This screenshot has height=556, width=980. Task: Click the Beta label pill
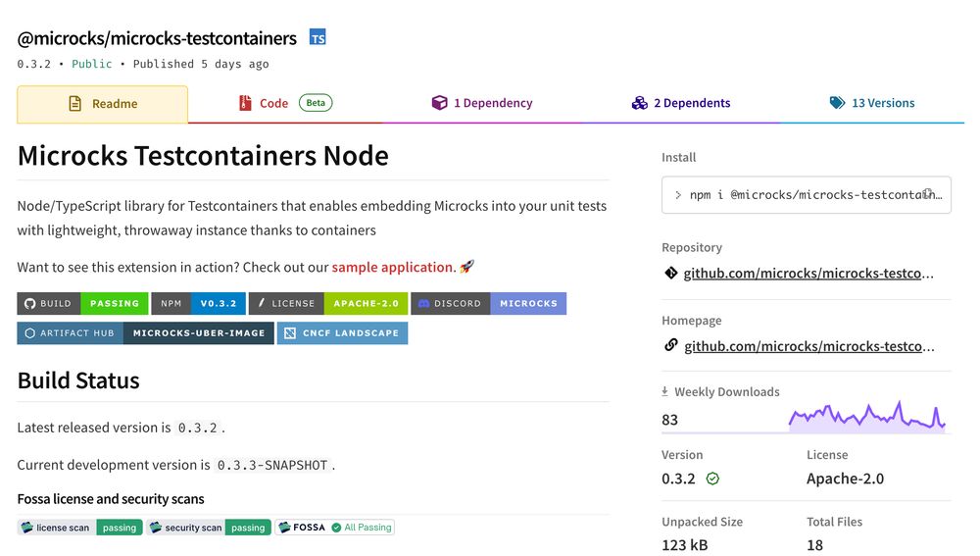(x=316, y=103)
